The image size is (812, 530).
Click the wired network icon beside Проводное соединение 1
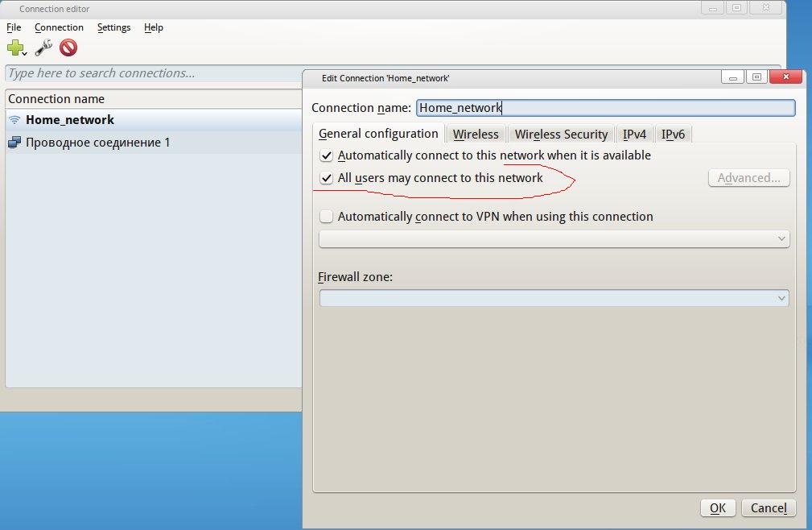pos(14,143)
